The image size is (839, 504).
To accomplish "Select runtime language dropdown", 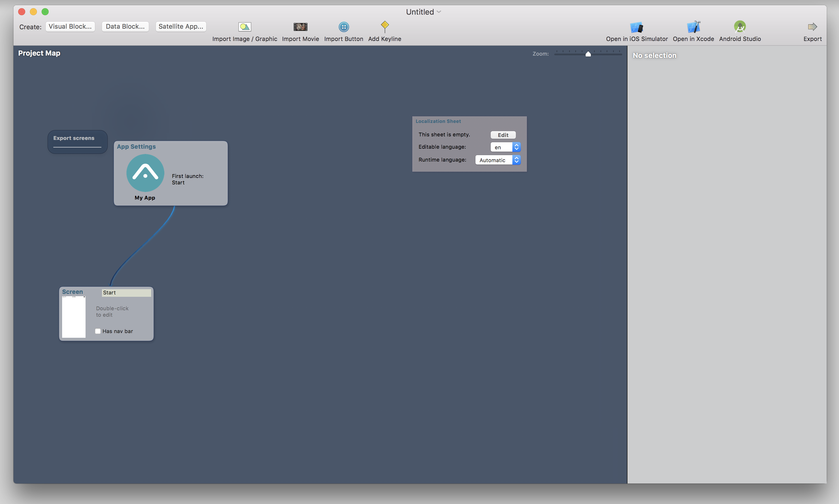I will tap(497, 160).
